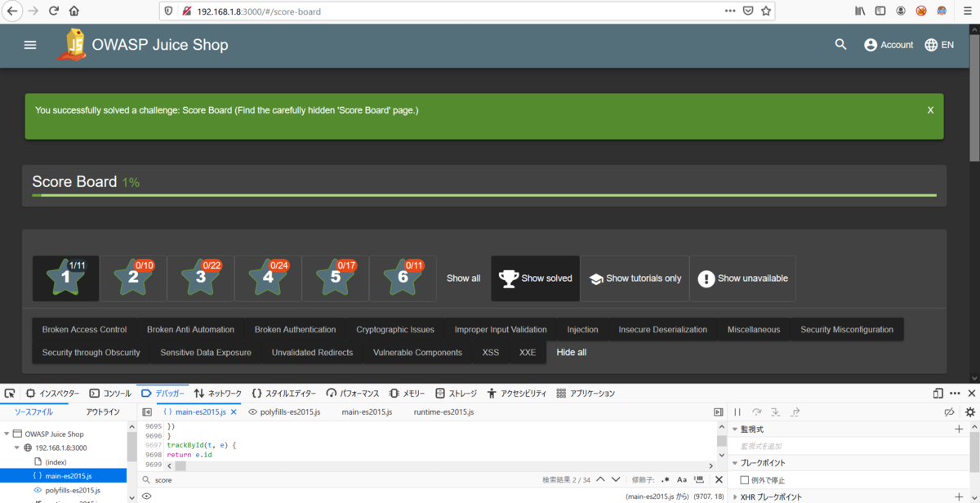Toggle difficulty 4 star filter

pyautogui.click(x=268, y=278)
